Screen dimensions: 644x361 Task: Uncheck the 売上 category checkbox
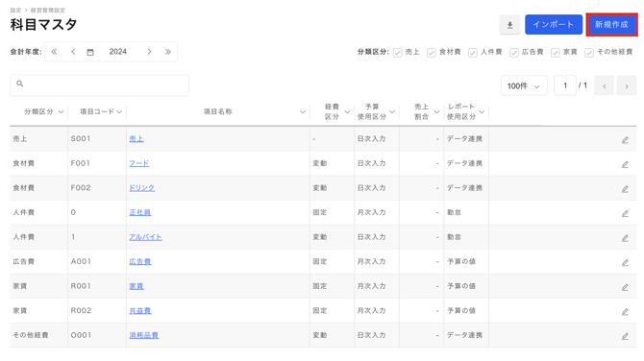pyautogui.click(x=397, y=53)
